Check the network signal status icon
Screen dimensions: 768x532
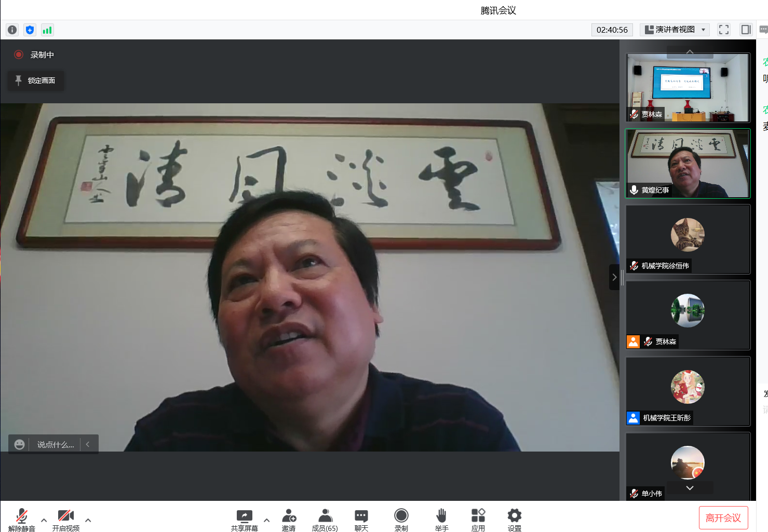click(47, 30)
